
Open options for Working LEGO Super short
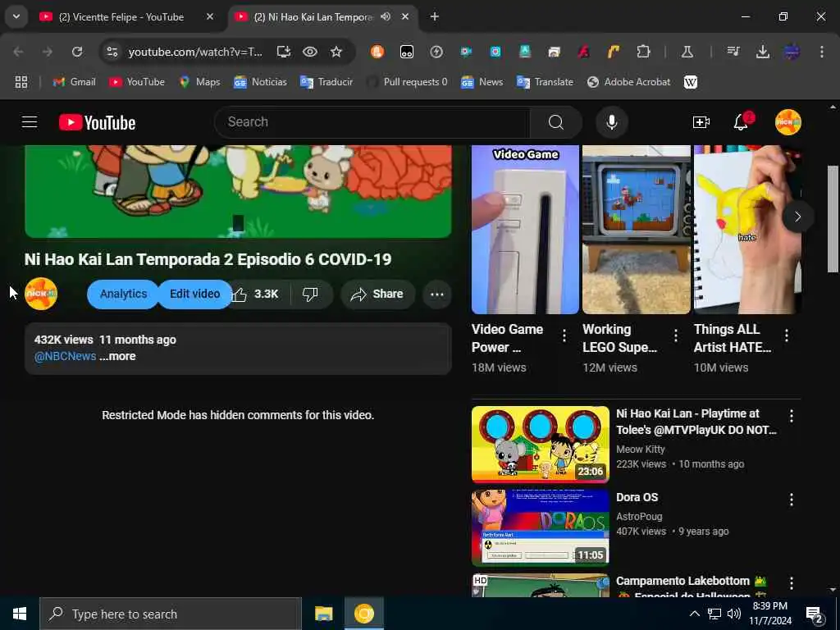(676, 336)
